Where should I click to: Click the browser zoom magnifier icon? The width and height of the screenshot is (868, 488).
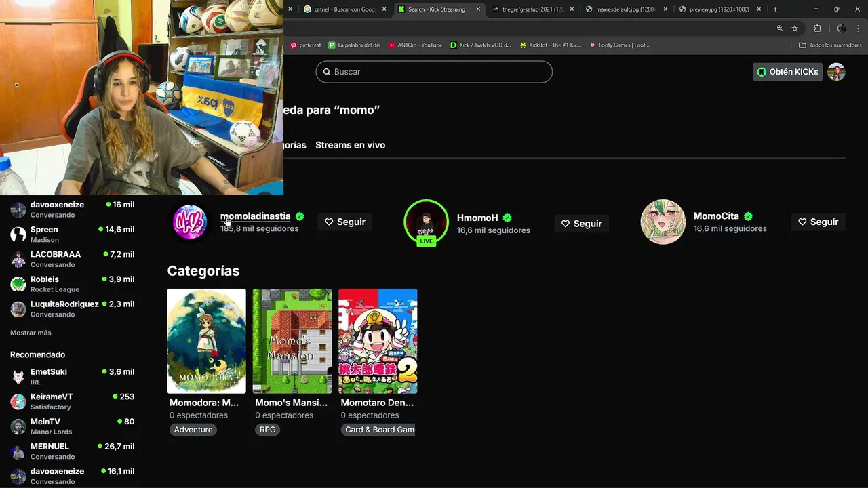tap(780, 28)
